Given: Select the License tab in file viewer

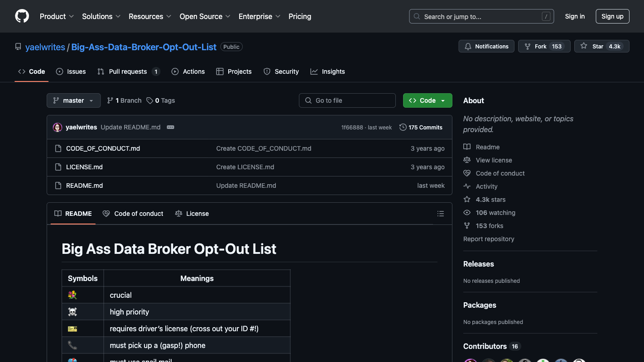Looking at the screenshot, I should pos(192,214).
